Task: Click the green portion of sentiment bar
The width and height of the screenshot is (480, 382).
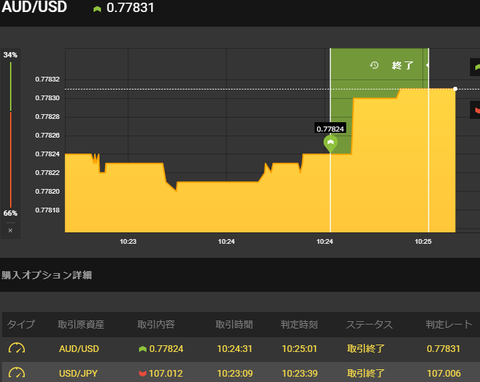Action: (11, 86)
